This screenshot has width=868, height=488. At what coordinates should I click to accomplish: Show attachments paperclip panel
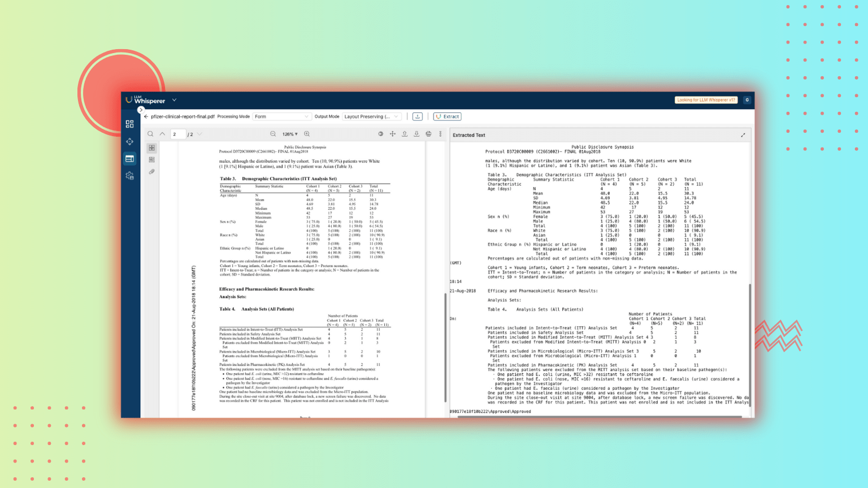[151, 172]
